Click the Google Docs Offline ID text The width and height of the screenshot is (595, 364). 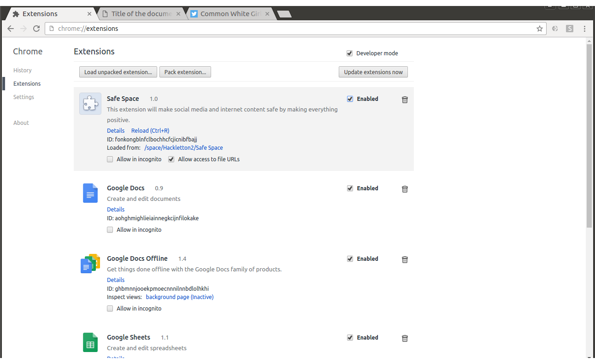point(158,289)
